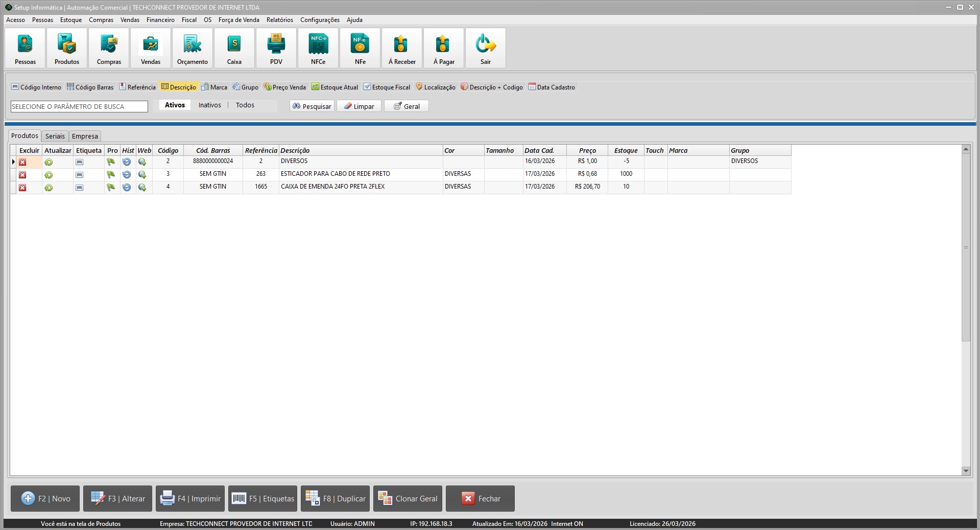
Task: Update the ESTICADOR PARA CABO product row
Action: pos(49,175)
